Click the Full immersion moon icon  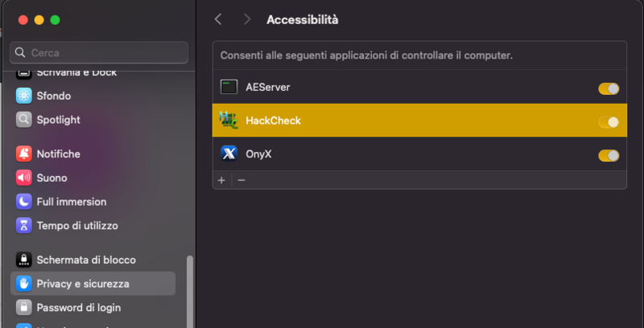23,202
